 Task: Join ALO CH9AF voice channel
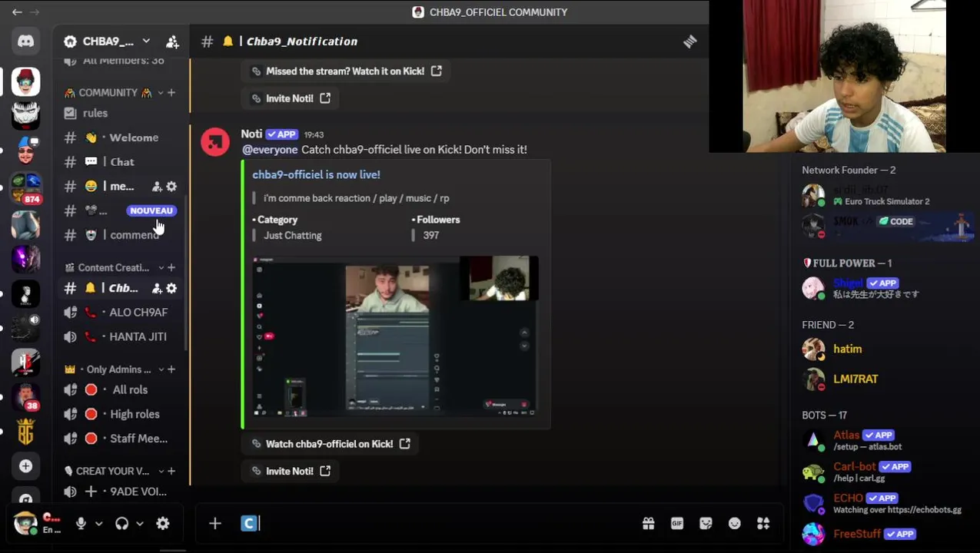coord(121,312)
